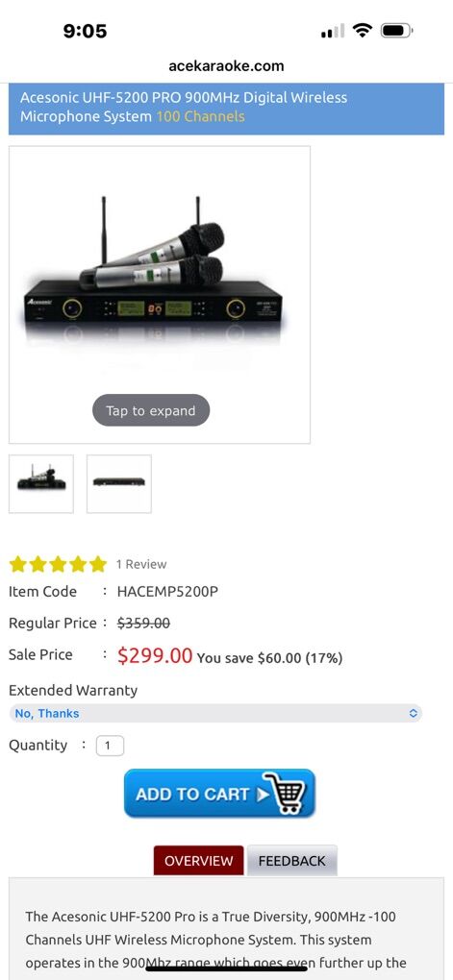Screen dimensions: 453x980
Task: Tap the battery indicator icon
Action: [x=396, y=30]
